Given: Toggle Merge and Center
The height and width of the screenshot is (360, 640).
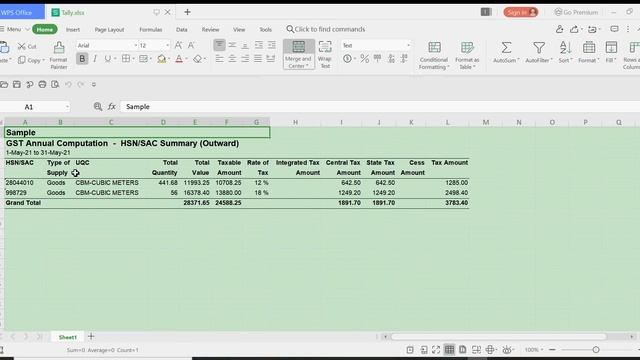Looking at the screenshot, I should [x=298, y=54].
